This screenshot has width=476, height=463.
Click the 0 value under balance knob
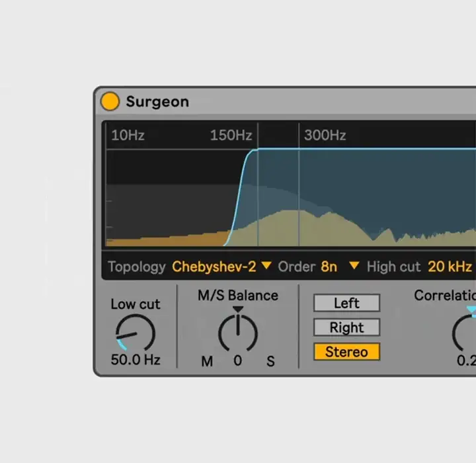click(x=238, y=360)
